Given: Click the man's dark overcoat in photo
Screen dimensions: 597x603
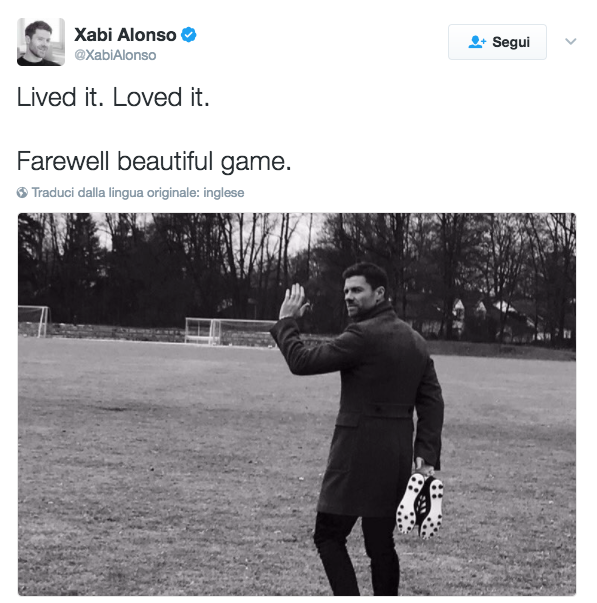Looking at the screenshot, I should point(369,408).
